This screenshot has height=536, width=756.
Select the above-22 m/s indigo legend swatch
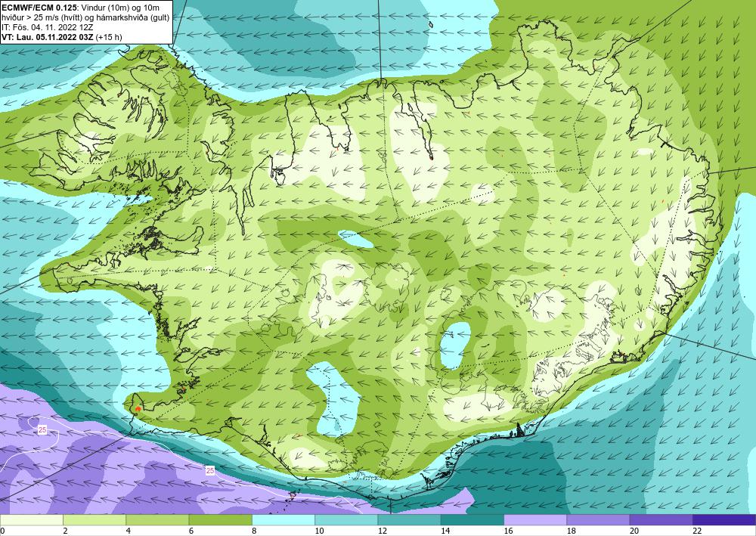pos(724,520)
